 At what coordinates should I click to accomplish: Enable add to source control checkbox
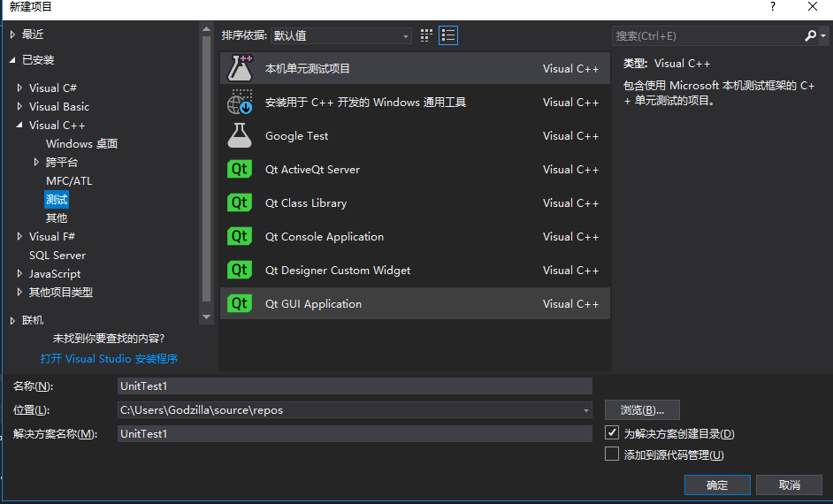point(612,454)
